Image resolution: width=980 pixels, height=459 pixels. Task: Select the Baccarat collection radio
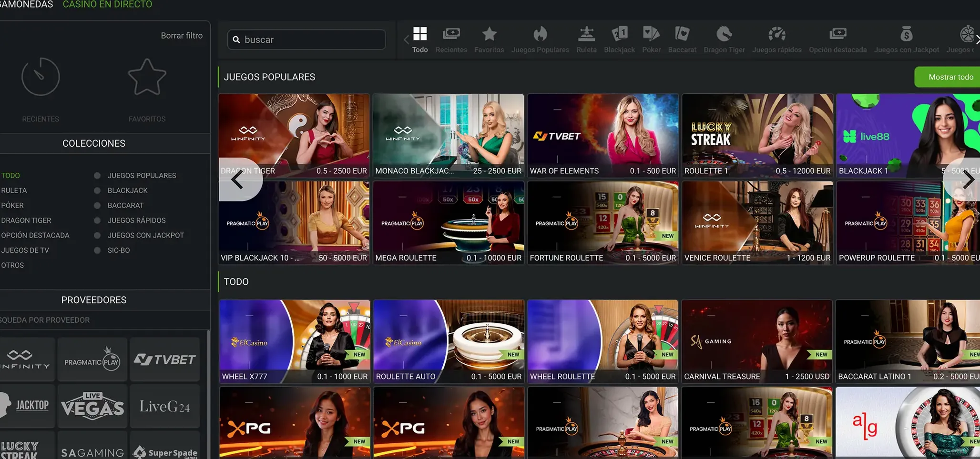click(97, 206)
